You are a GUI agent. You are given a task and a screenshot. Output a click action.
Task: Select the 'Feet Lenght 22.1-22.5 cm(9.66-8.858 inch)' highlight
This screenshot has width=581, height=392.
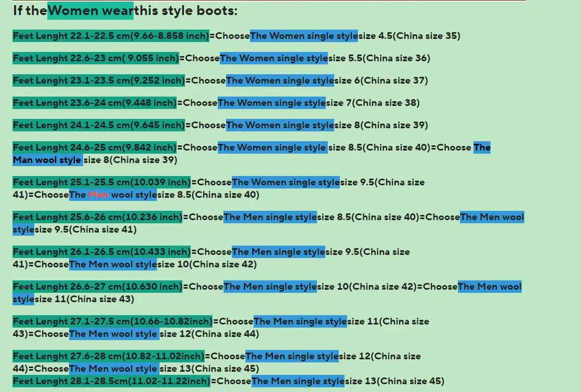(111, 36)
